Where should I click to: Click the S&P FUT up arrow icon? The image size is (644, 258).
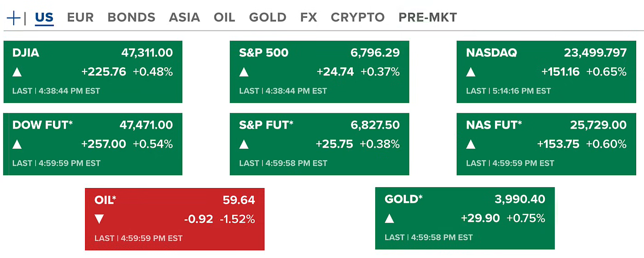pos(244,144)
